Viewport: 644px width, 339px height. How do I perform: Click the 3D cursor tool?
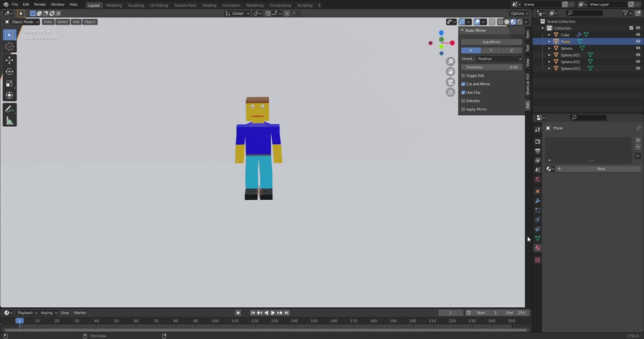coord(9,47)
